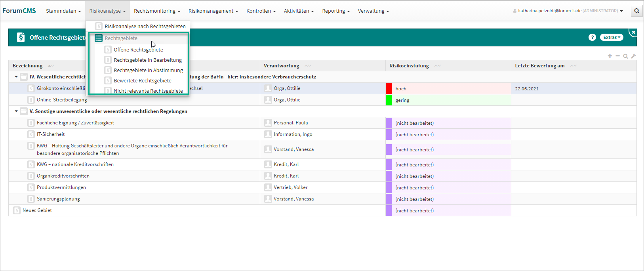Select Bewertete Rechtsgebiete from the menu
The height and width of the screenshot is (271, 644).
point(142,80)
